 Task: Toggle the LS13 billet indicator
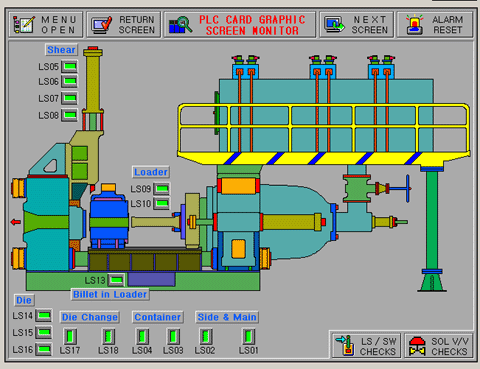pos(116,280)
